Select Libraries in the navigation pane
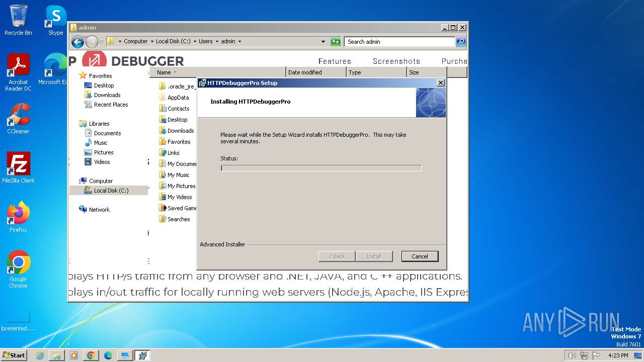Image resolution: width=644 pixels, height=362 pixels. [x=95, y=124]
